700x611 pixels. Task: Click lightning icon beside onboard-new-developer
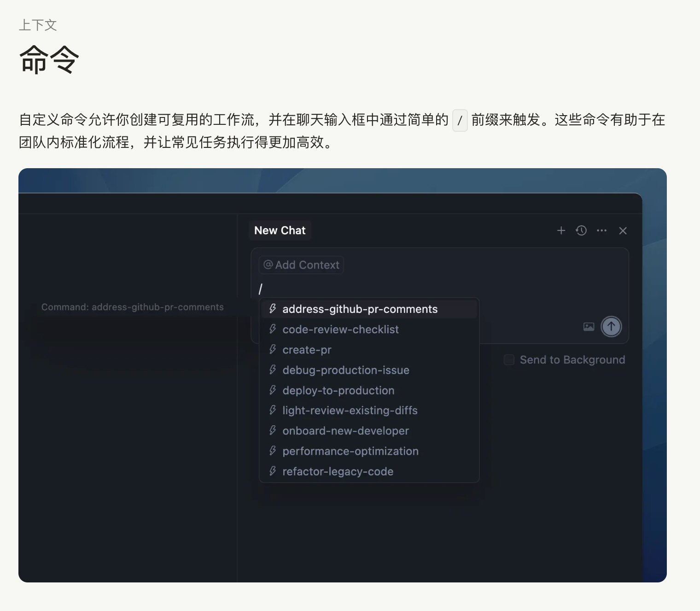click(273, 430)
